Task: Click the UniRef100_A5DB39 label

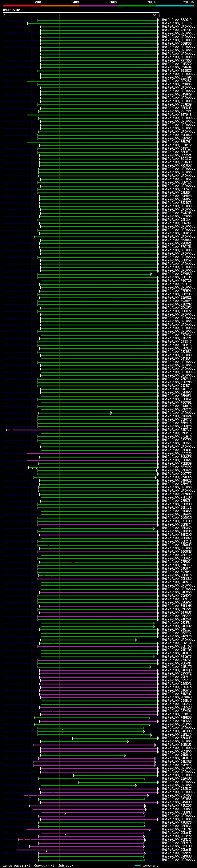Action: click(176, 464)
